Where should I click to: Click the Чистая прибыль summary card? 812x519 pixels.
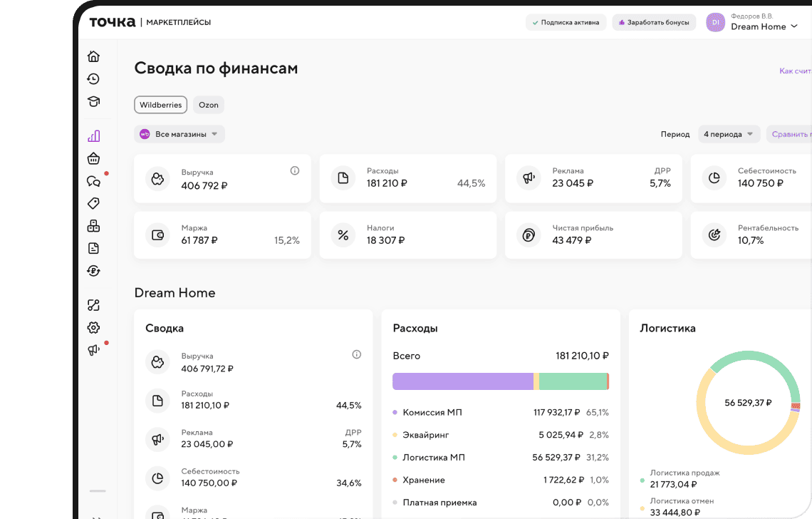(590, 235)
